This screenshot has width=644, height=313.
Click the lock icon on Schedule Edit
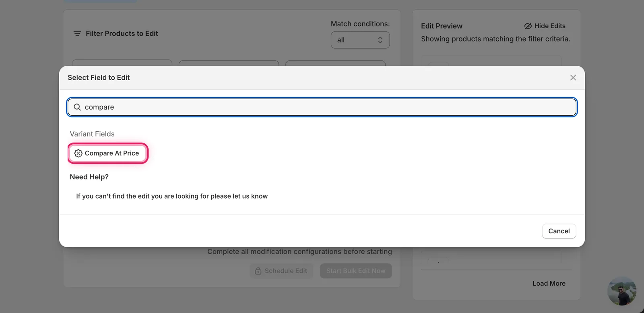[x=258, y=271]
